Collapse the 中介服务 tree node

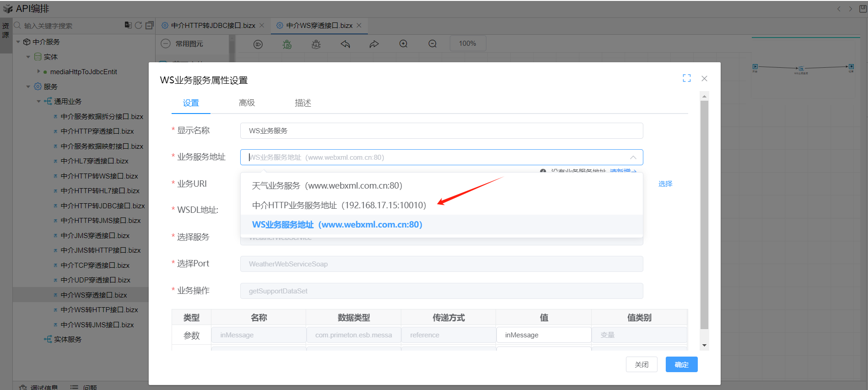(x=18, y=42)
